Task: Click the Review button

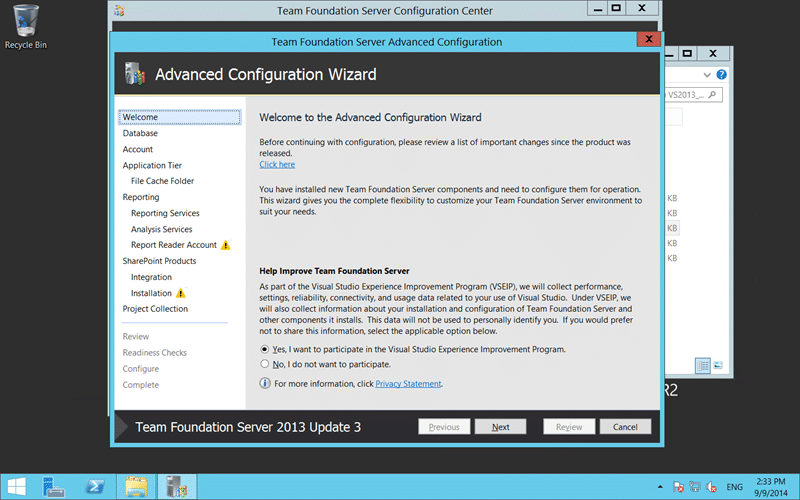Action: tap(569, 427)
